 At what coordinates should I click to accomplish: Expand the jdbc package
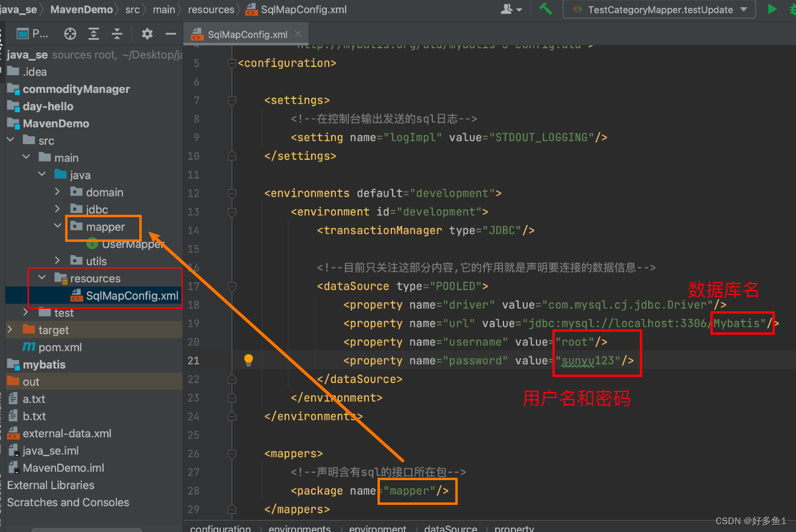[x=58, y=209]
